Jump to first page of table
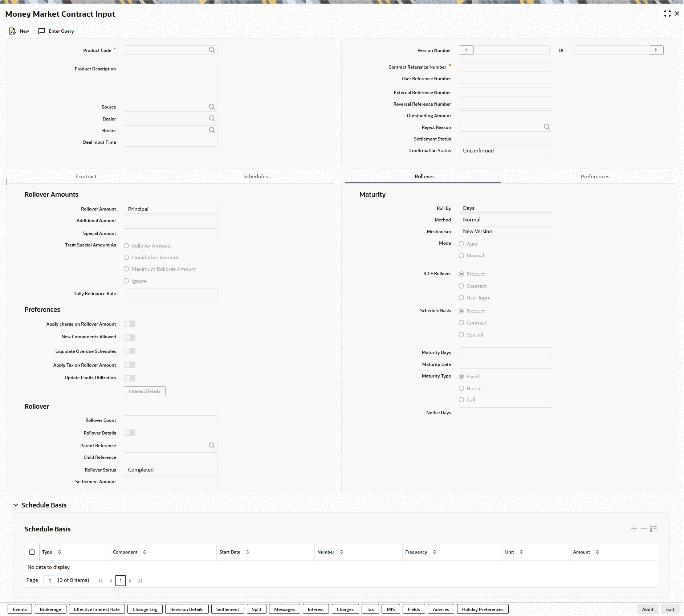Screen dimensions: 684x616 (x=101, y=581)
